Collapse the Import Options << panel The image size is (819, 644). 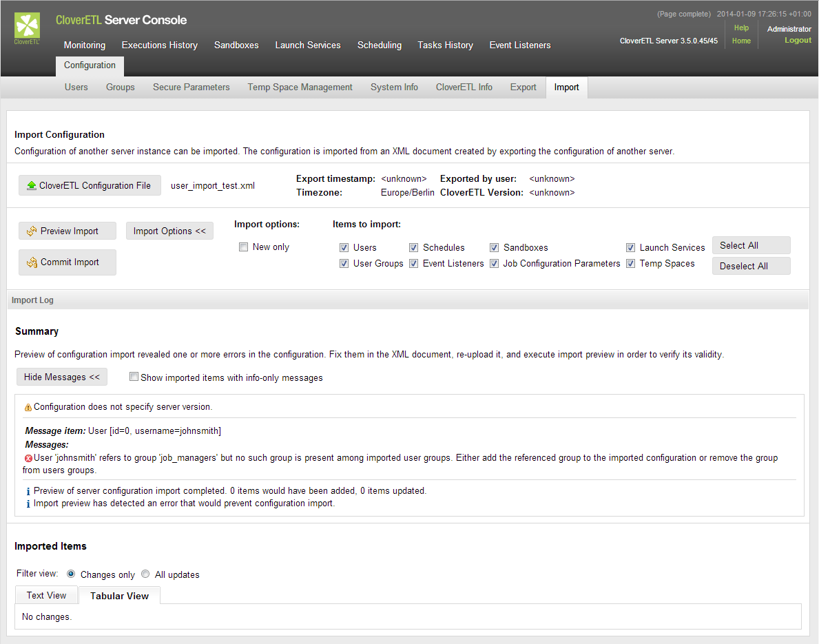169,231
